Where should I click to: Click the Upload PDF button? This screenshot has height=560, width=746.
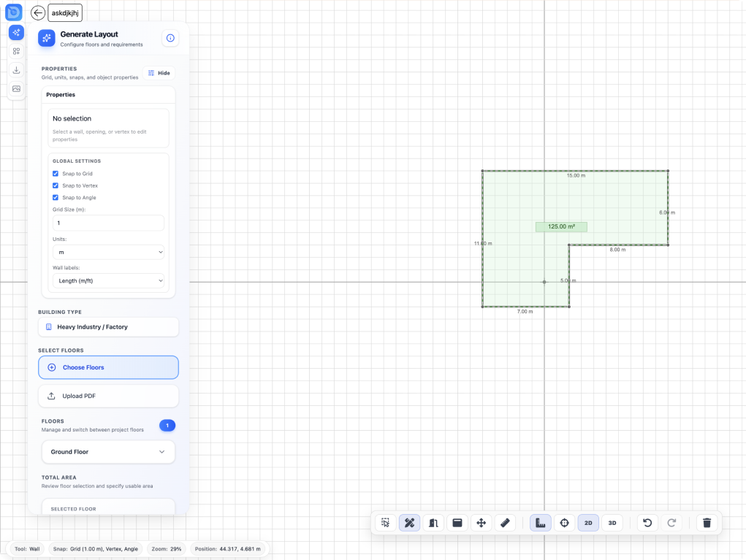click(108, 396)
